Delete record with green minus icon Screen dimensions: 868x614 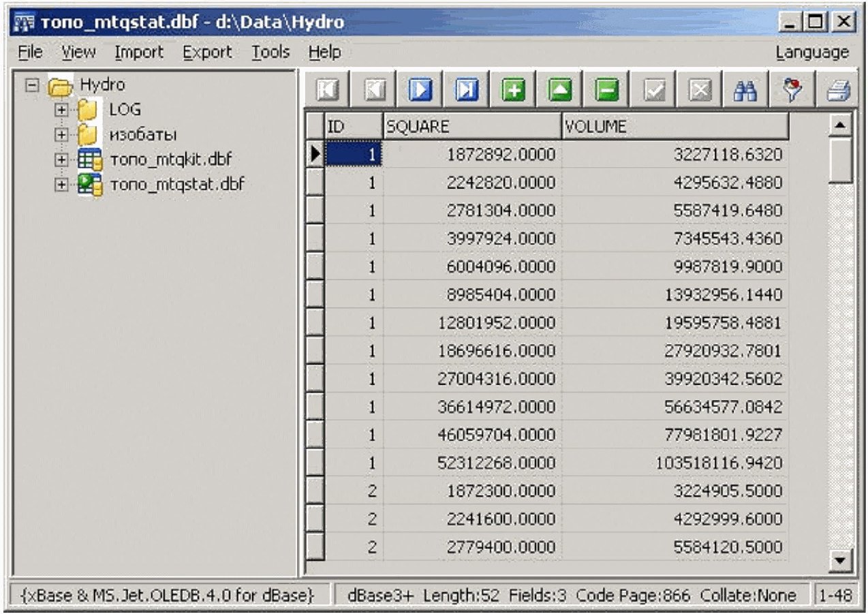(x=606, y=89)
